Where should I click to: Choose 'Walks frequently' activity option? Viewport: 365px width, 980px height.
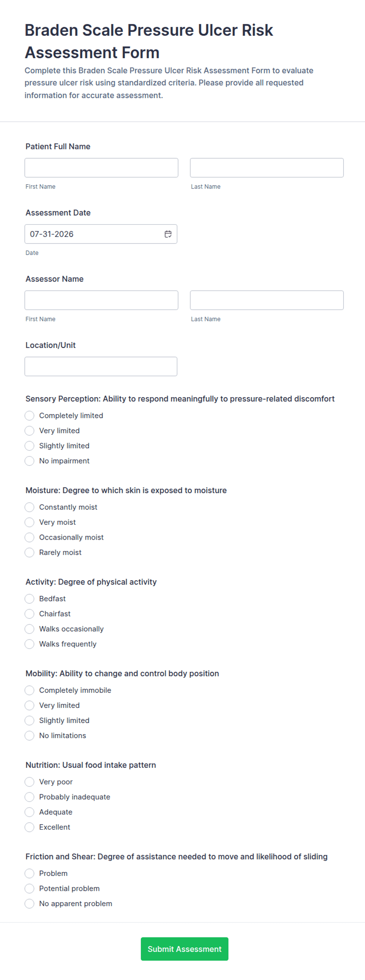point(29,644)
